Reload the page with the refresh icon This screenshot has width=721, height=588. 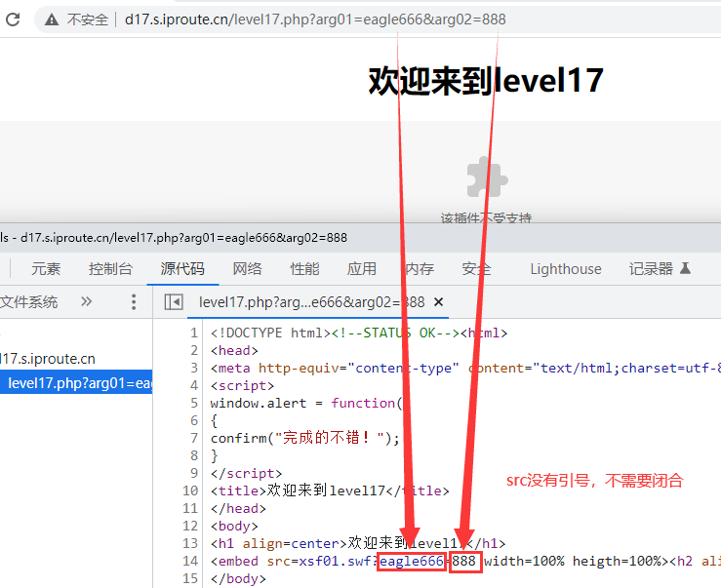(x=15, y=20)
